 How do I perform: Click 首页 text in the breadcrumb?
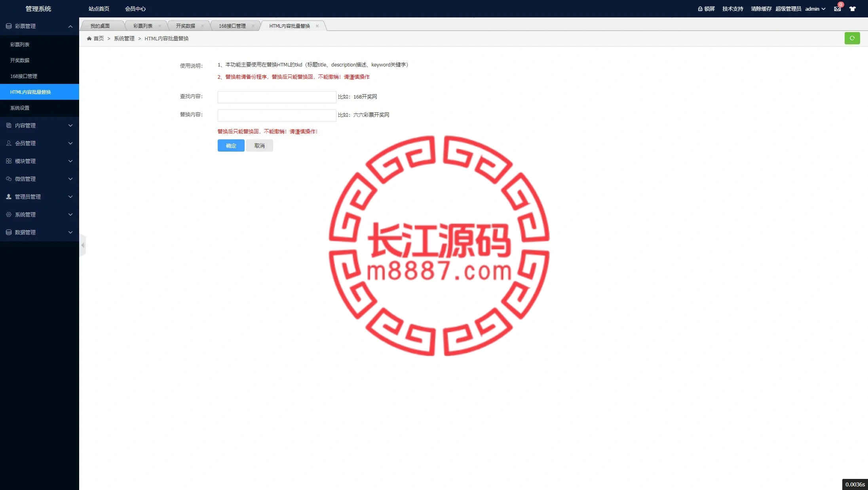(99, 38)
